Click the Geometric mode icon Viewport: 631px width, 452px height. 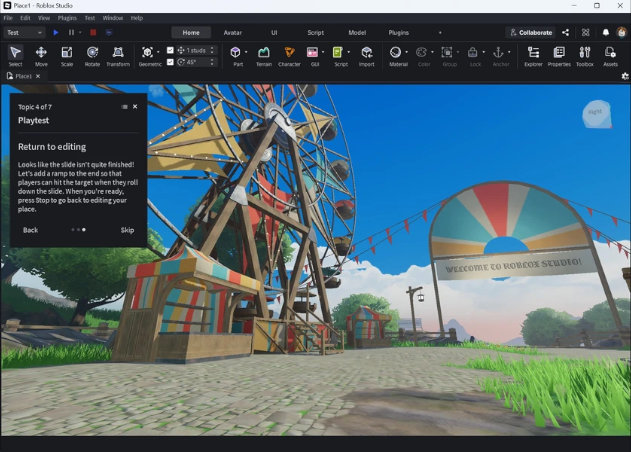[148, 52]
